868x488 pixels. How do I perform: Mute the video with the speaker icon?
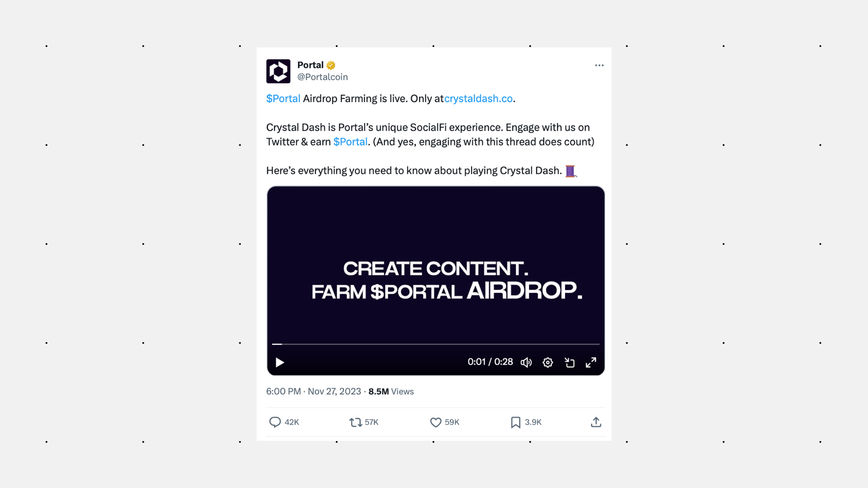[526, 362]
